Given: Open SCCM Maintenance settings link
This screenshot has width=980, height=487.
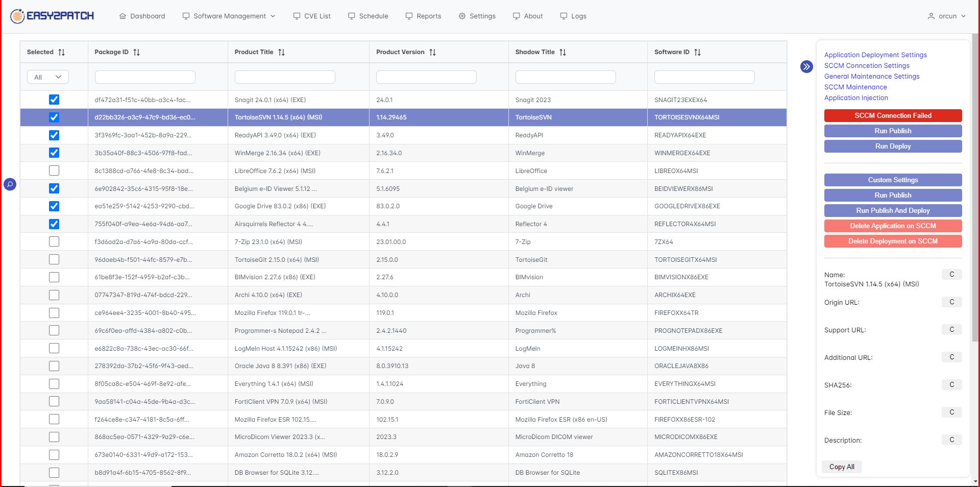Looking at the screenshot, I should [x=855, y=87].
